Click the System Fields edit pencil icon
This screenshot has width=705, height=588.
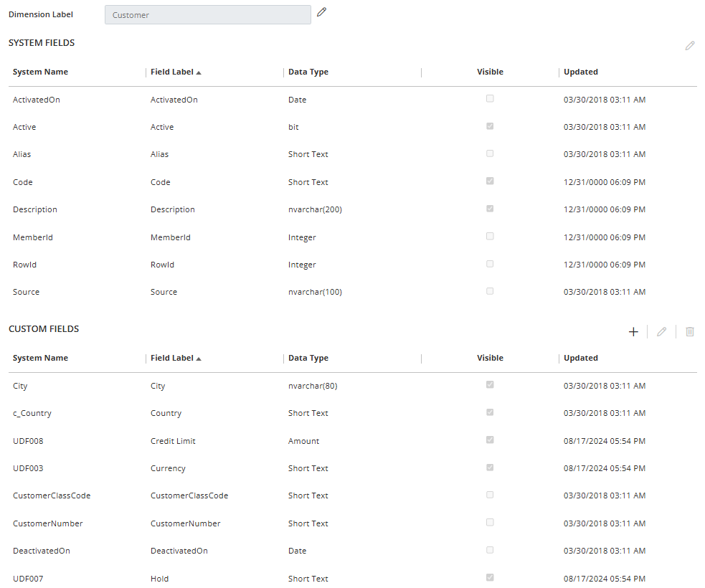point(689,46)
